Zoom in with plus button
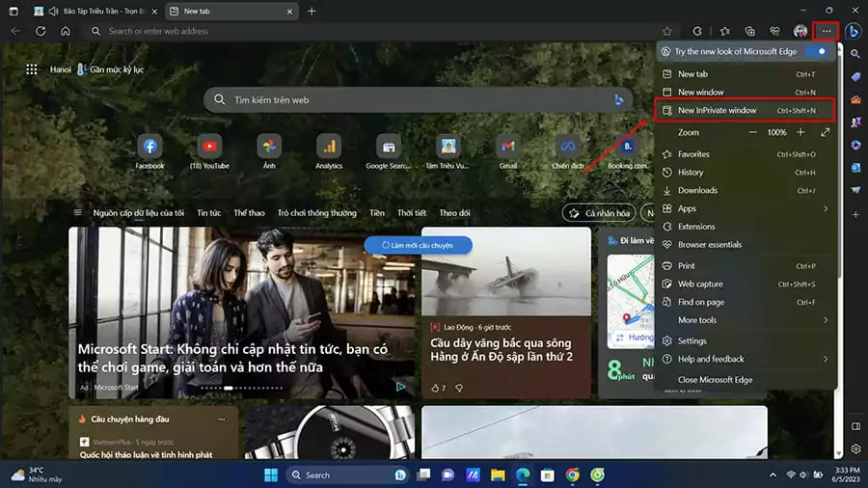This screenshot has width=868, height=488. click(800, 132)
